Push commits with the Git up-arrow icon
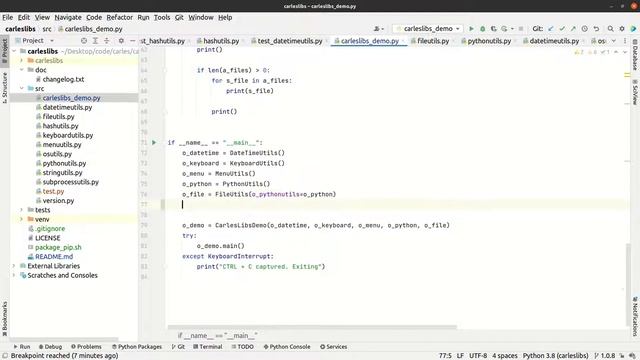Image resolution: width=640 pixels, height=360 pixels. [x=573, y=29]
